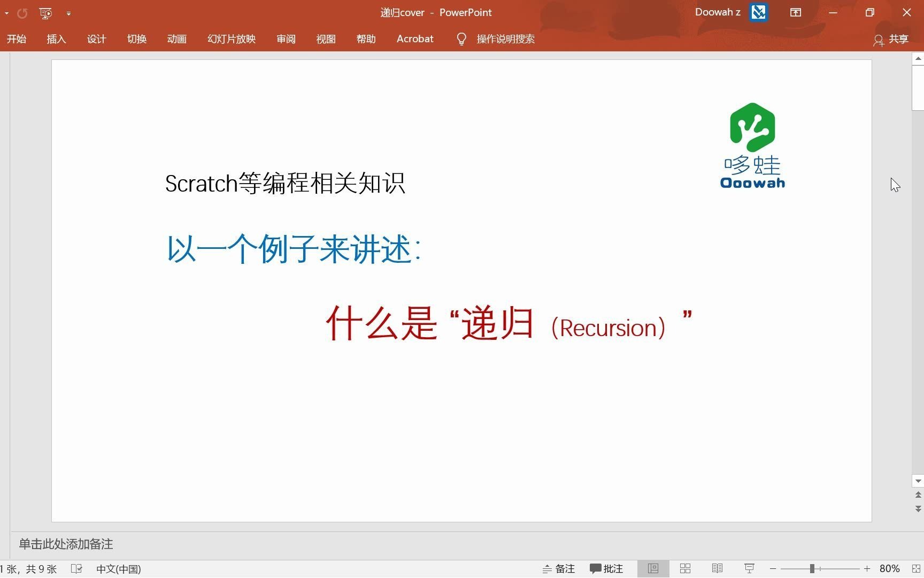Switch to the 设计 tab
Image resolution: width=924 pixels, height=578 pixels.
click(97, 39)
